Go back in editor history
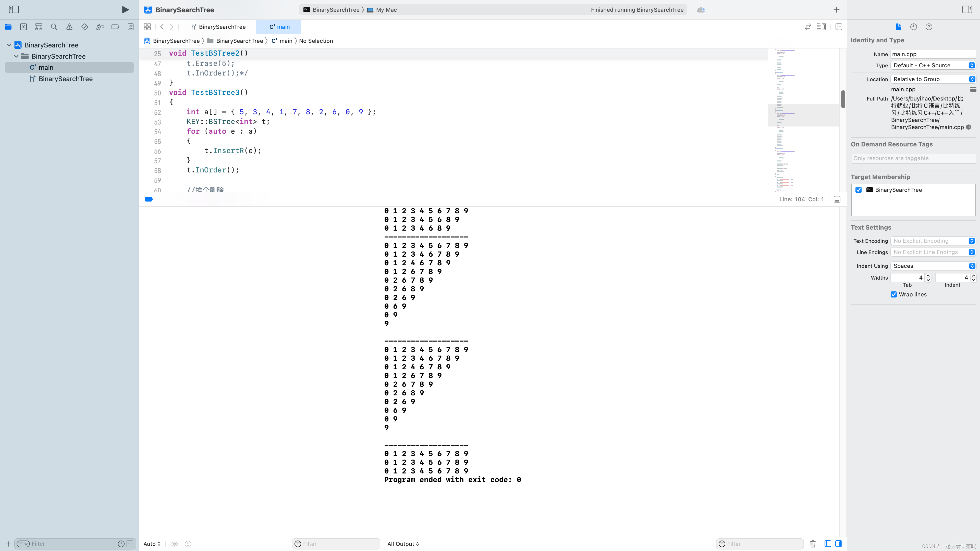Viewport: 980px width, 551px height. [162, 27]
